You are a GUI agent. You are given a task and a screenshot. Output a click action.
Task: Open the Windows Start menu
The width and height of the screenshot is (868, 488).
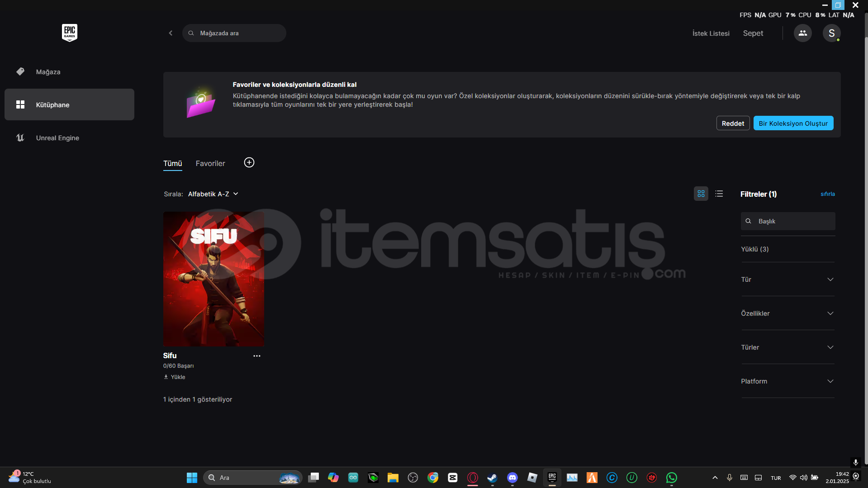(192, 478)
